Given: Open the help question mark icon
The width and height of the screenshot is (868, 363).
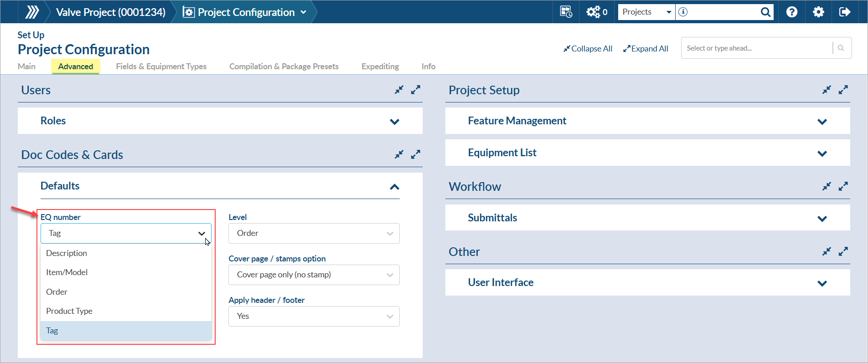Looking at the screenshot, I should pos(792,12).
